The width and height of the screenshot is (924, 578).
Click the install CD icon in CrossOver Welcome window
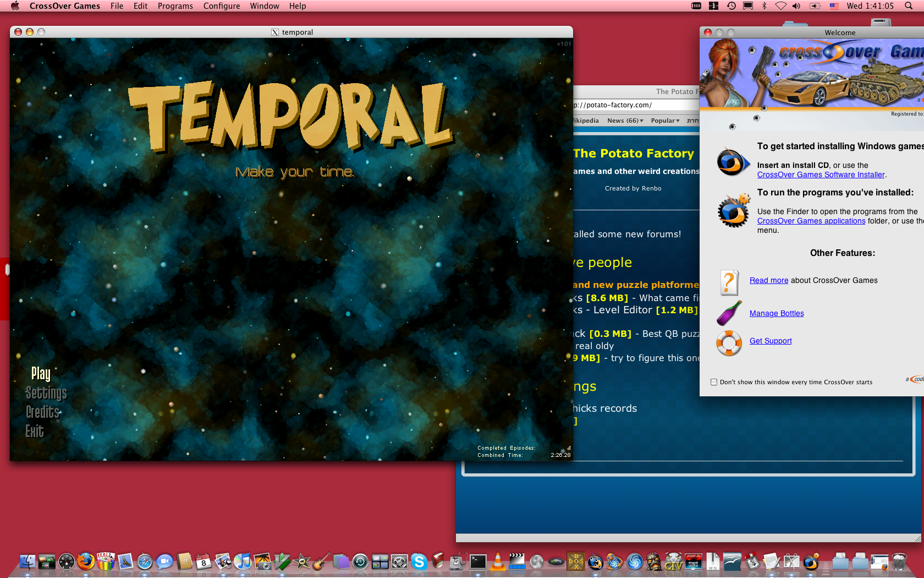point(734,161)
